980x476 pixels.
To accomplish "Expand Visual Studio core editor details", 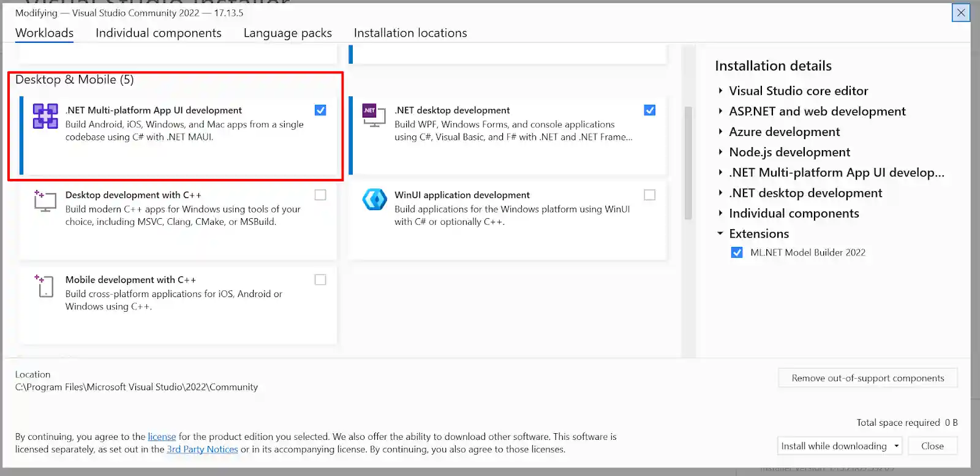I will pos(720,91).
